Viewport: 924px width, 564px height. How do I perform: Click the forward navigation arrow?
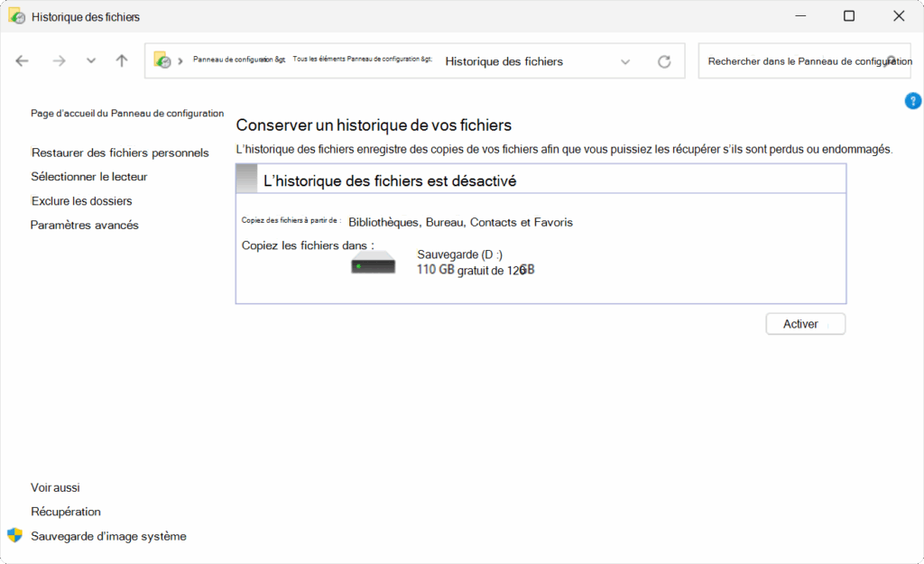[x=59, y=61]
